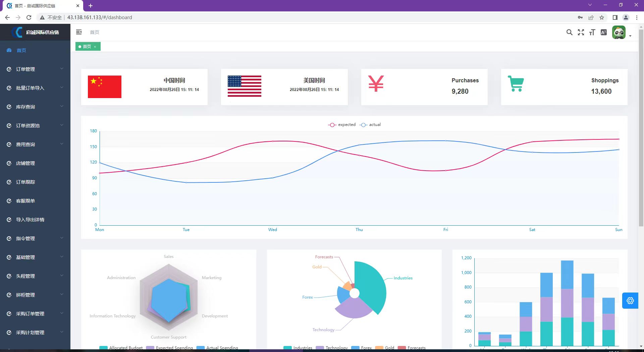Expand the 指令管理 menu chevron
644x352 pixels.
(x=62, y=238)
